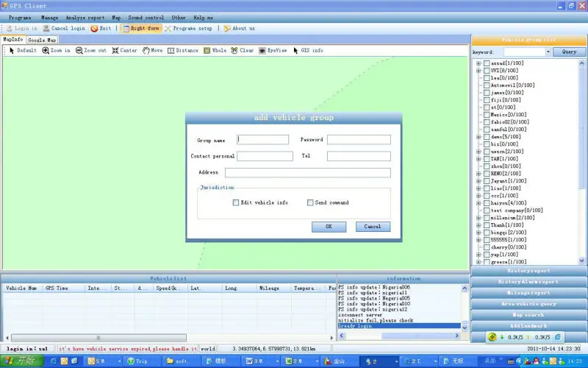Click the Address input field
588x368 pixels.
pyautogui.click(x=308, y=172)
